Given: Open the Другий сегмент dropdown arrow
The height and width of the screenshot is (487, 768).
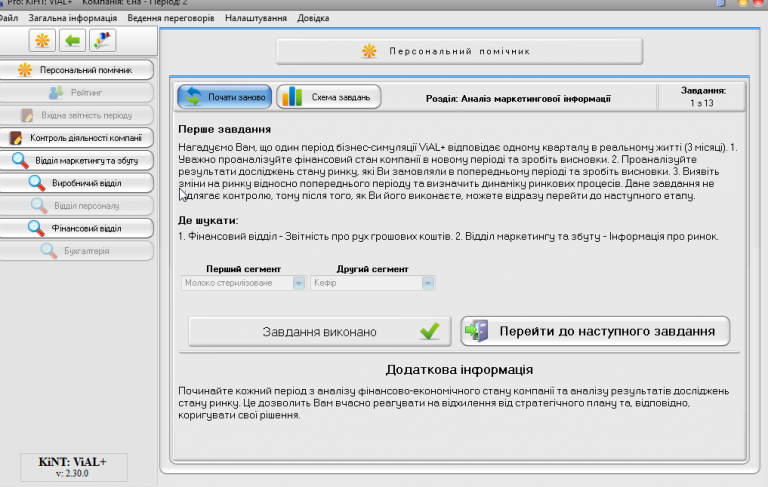Looking at the screenshot, I should 428,283.
